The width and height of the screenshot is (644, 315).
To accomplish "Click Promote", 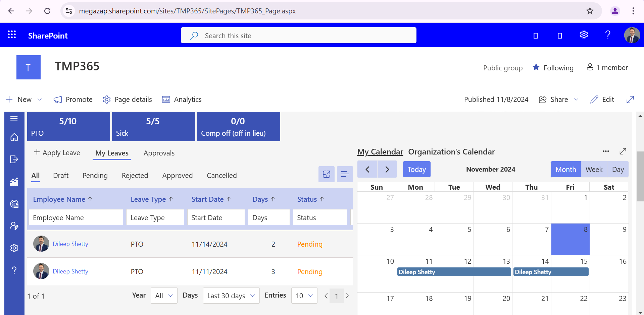I will (x=73, y=100).
